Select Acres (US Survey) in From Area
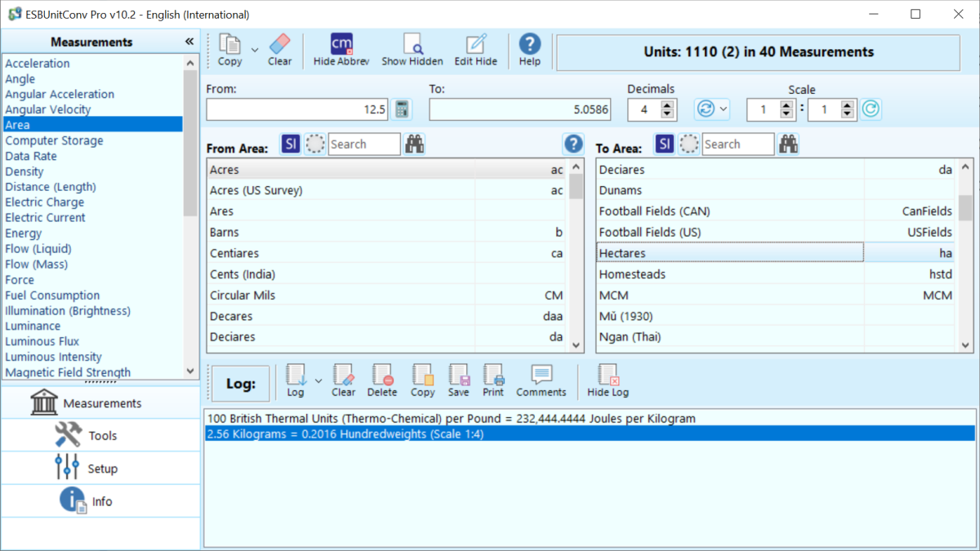 point(387,190)
